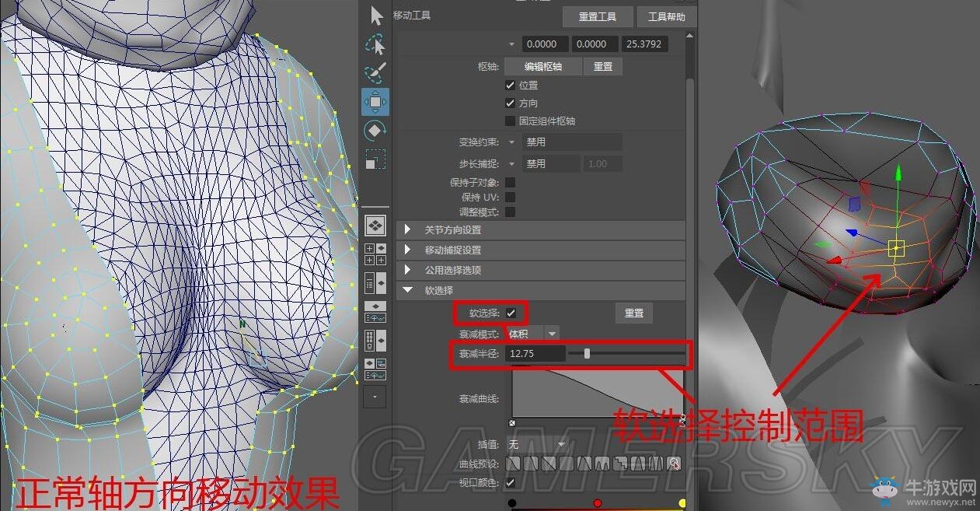Choose the perspective/graph editor layout

375,312
